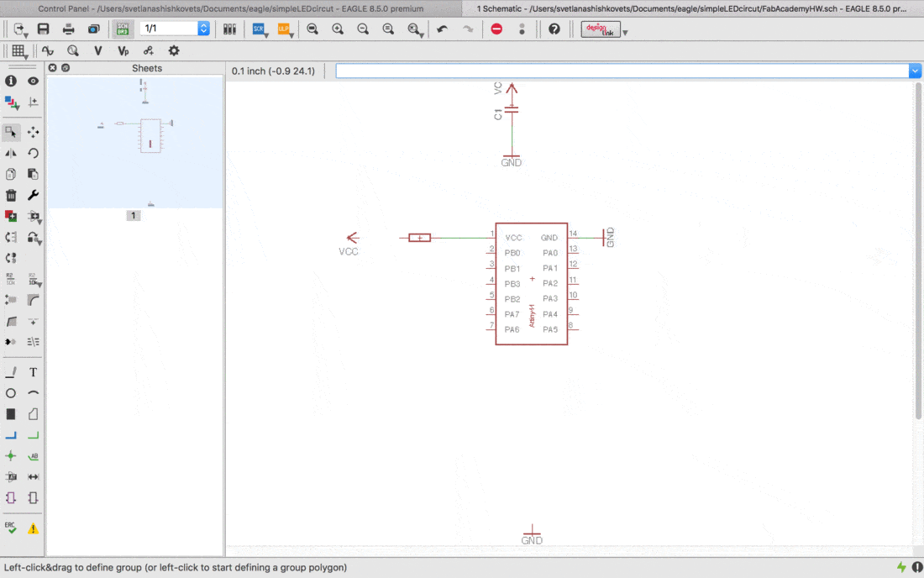
Task: Select the Change wrench tool
Action: coord(33,195)
